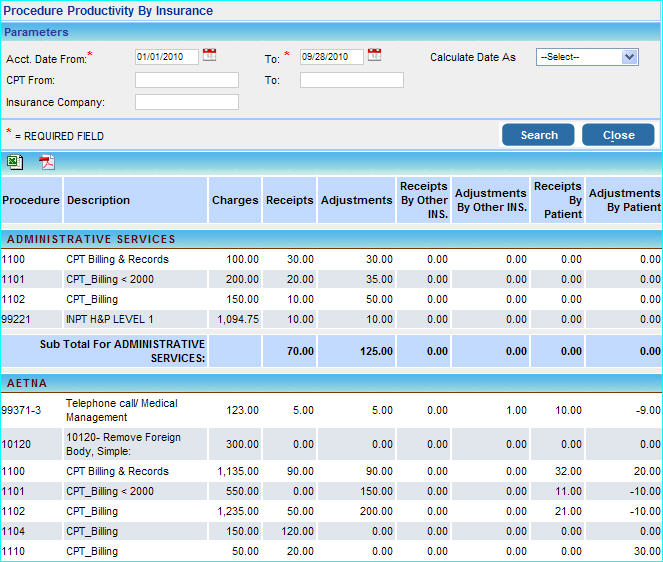
Task: Export report to PDF icon
Action: click(x=47, y=163)
